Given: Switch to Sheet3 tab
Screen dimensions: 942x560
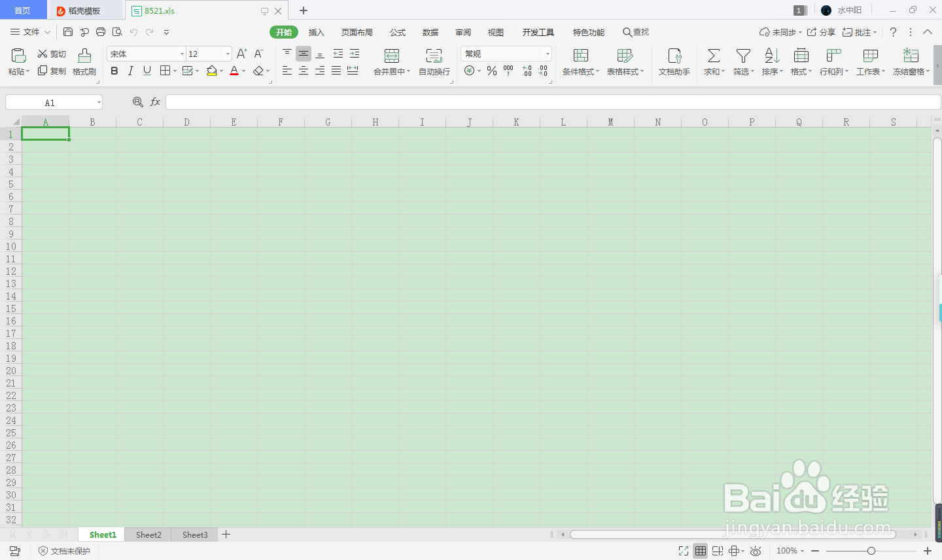Looking at the screenshot, I should [195, 534].
